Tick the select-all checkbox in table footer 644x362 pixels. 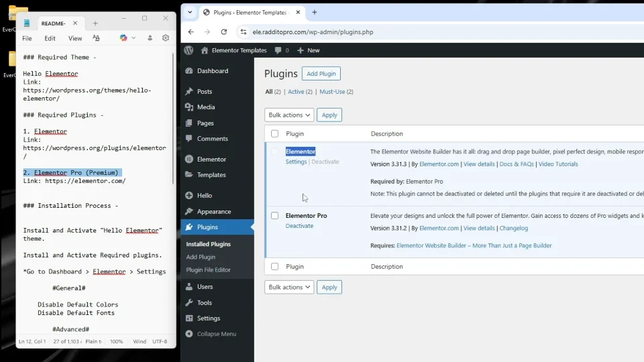coord(275,266)
